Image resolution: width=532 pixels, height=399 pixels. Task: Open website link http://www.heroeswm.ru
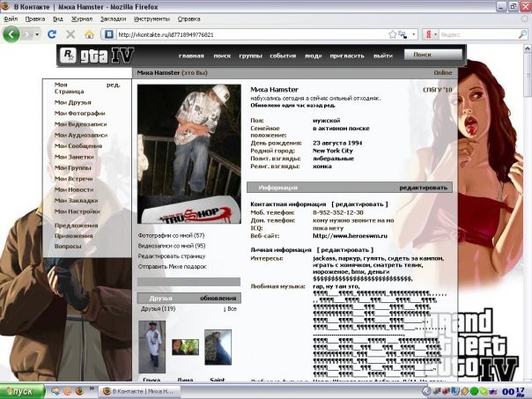[350, 236]
